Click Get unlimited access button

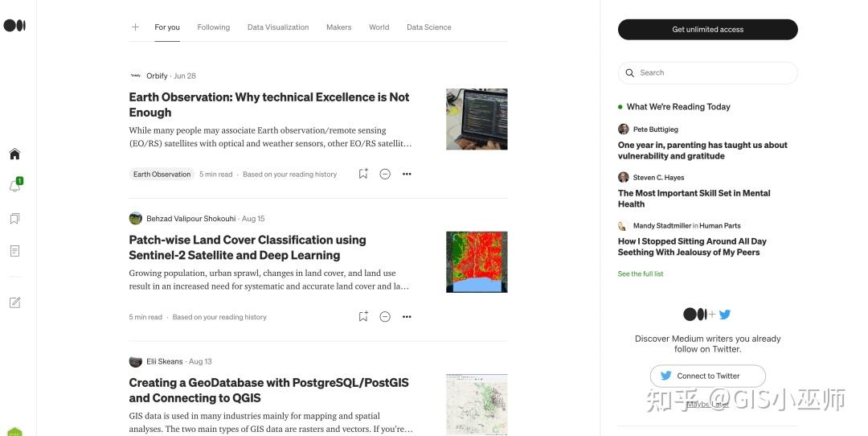tap(707, 30)
